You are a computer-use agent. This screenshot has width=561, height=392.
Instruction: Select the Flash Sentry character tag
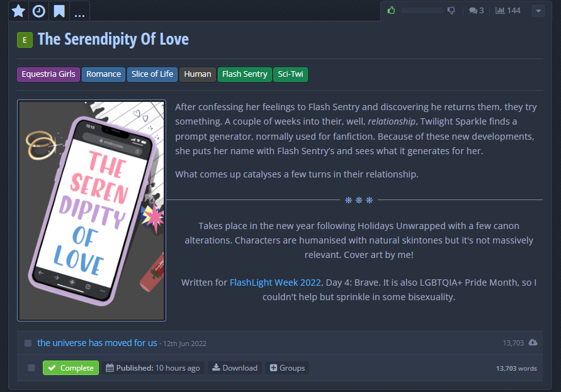tap(245, 74)
